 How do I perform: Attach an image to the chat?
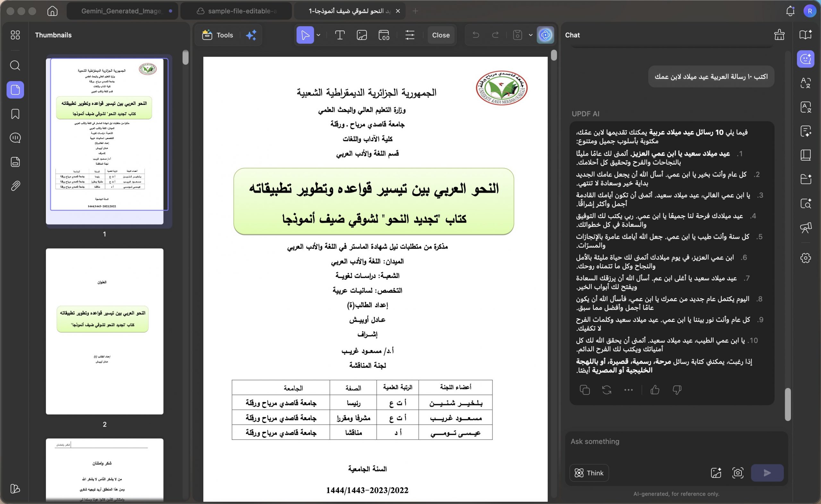716,473
